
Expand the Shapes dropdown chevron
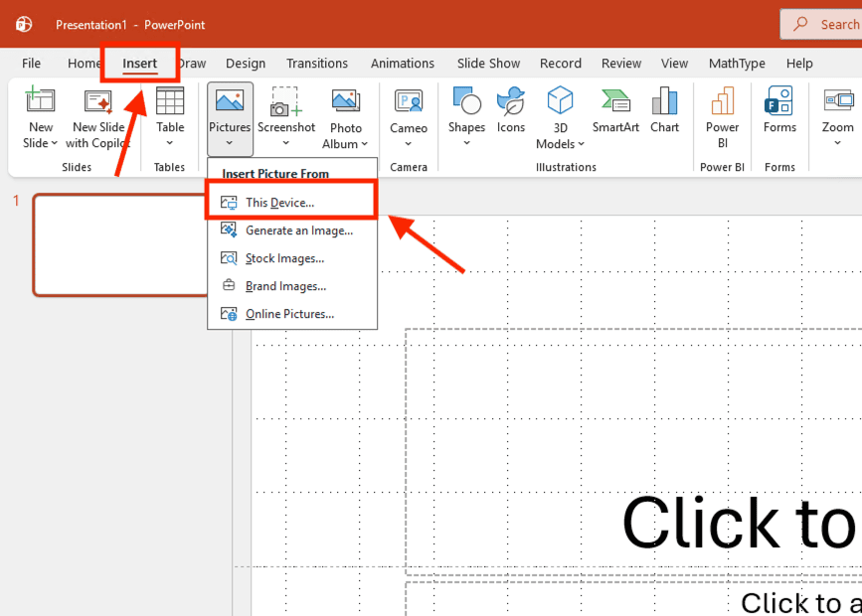point(466,143)
